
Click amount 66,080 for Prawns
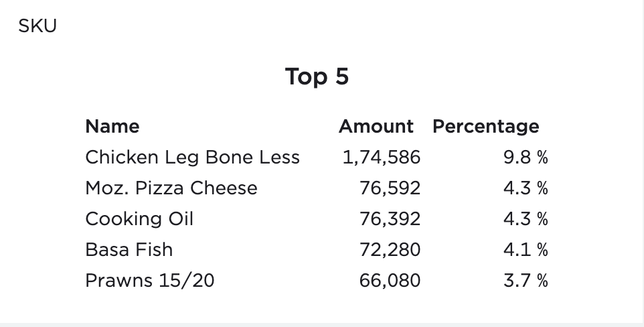390,281
